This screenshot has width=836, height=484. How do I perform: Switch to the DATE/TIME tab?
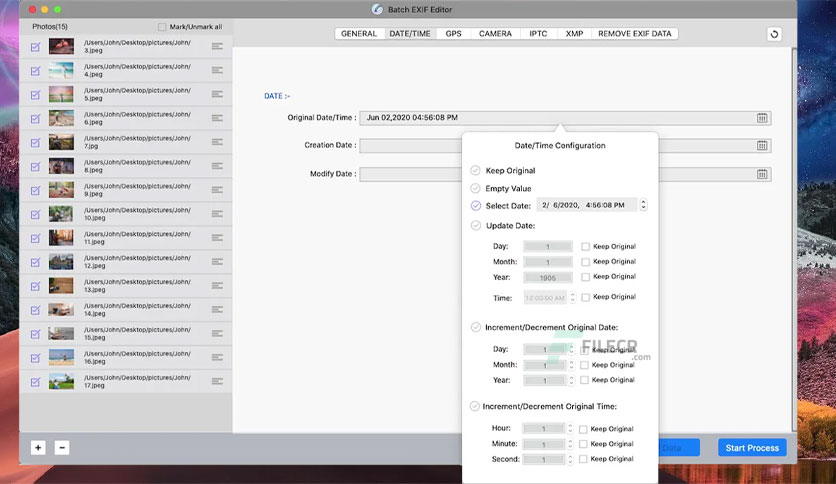pos(409,34)
